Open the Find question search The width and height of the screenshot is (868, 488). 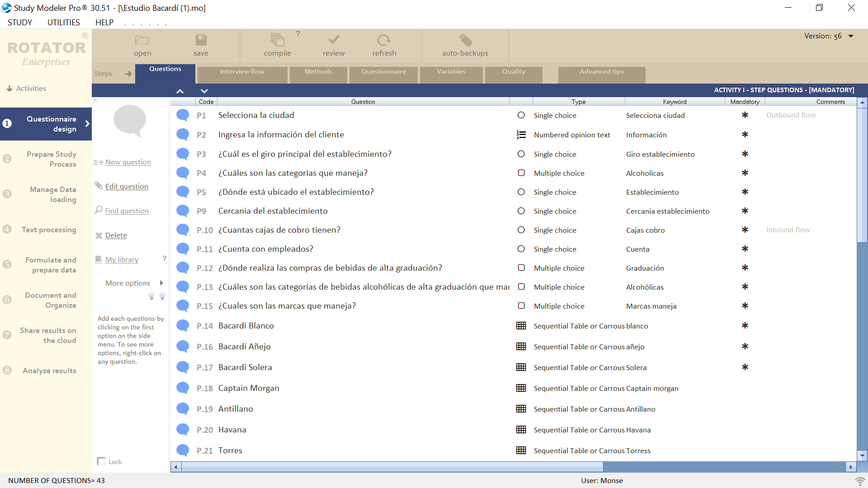click(x=126, y=211)
